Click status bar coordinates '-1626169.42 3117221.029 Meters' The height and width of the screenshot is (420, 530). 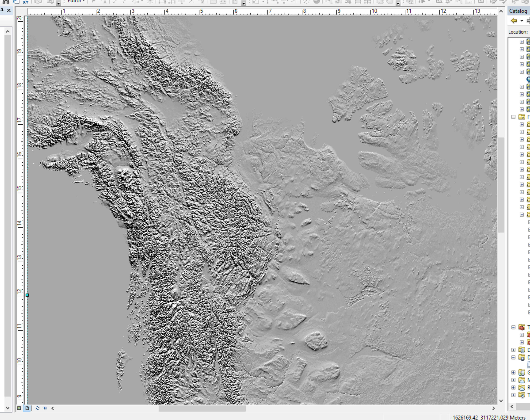(x=488, y=417)
